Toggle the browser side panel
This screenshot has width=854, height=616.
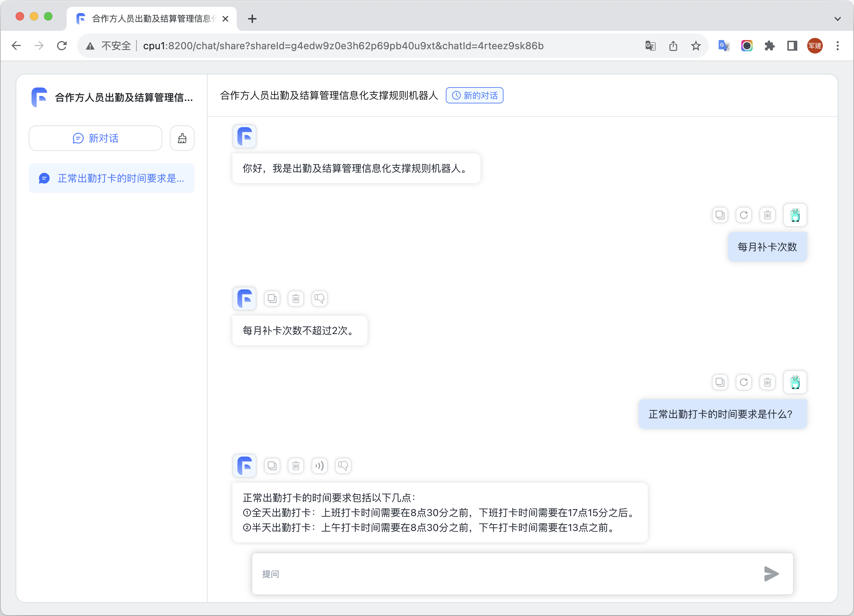792,46
